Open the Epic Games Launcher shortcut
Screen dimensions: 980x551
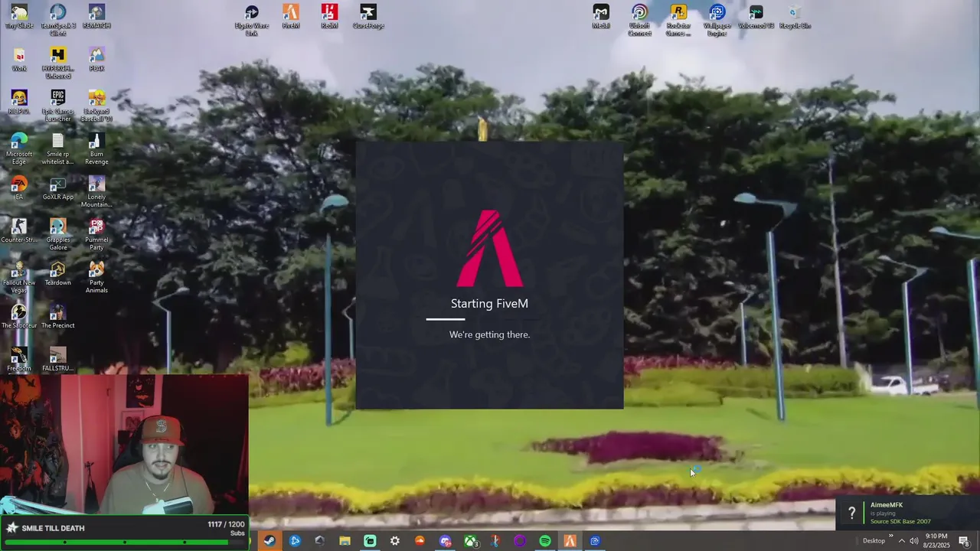click(x=58, y=106)
